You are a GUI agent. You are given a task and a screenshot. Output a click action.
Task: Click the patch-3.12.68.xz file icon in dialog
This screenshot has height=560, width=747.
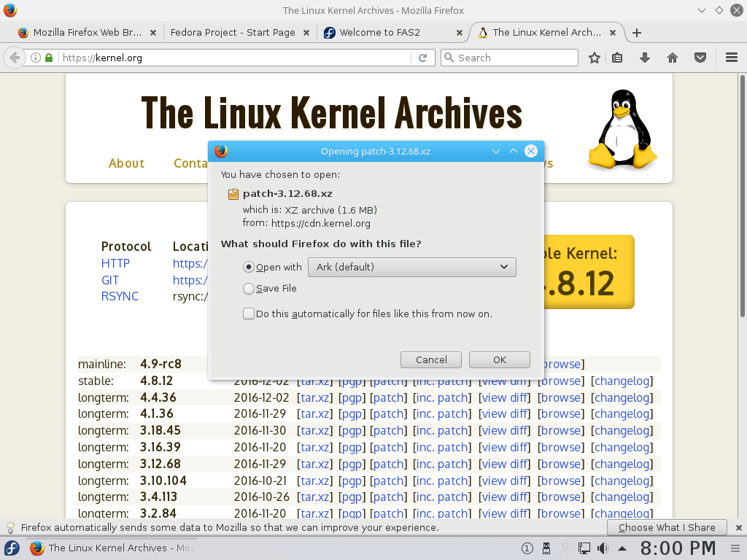pos(233,194)
